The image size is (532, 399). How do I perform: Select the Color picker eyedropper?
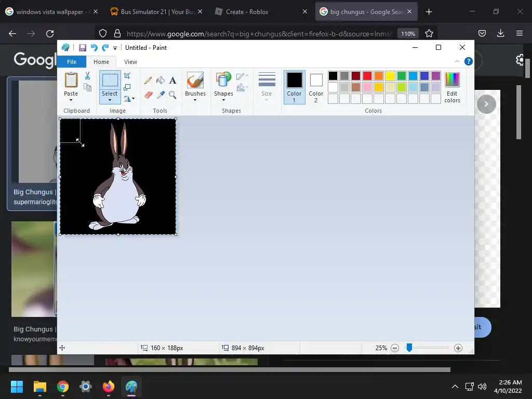click(161, 95)
